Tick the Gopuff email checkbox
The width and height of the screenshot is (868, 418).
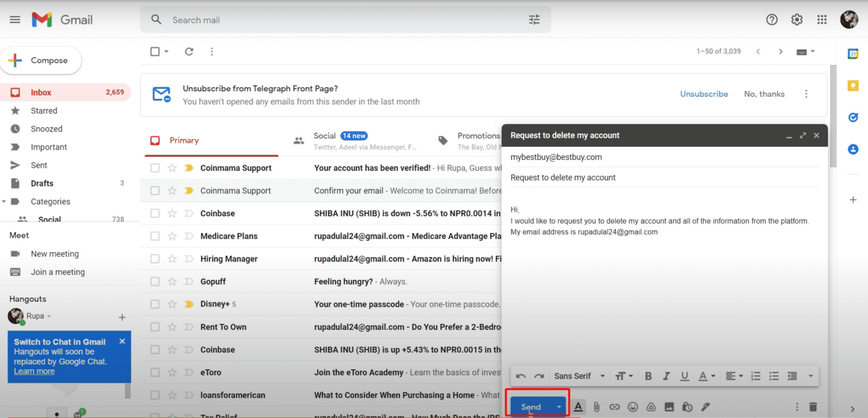(x=155, y=282)
